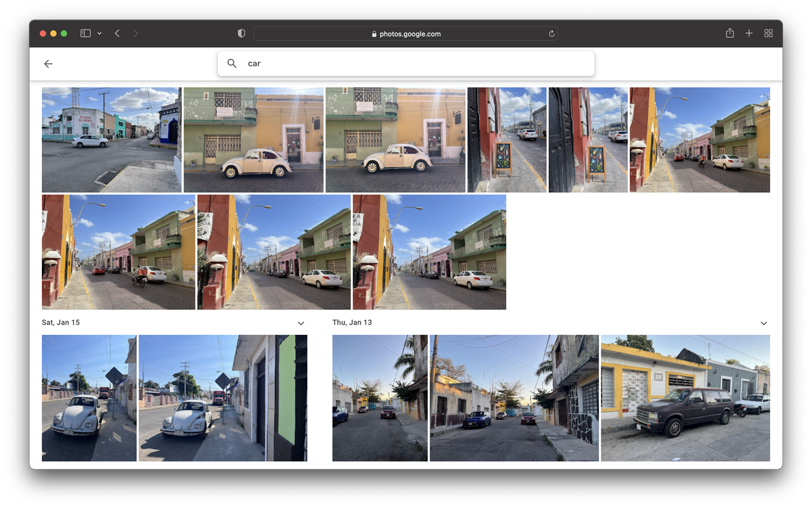Navigate back using Safari's back arrow

coord(116,32)
